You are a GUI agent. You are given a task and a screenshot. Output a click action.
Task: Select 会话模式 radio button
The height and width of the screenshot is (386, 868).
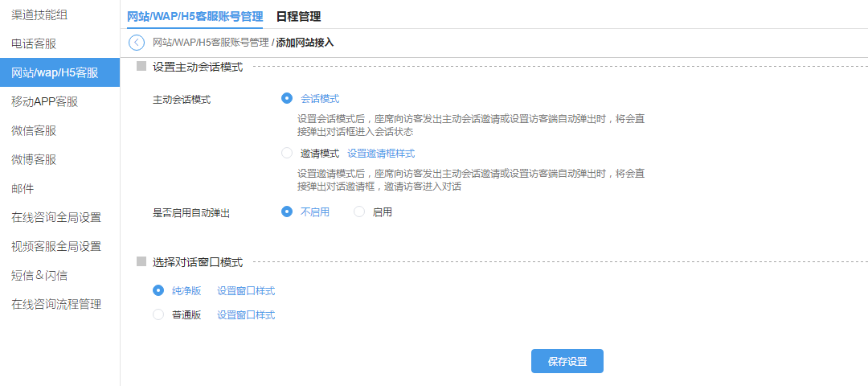[x=287, y=98]
